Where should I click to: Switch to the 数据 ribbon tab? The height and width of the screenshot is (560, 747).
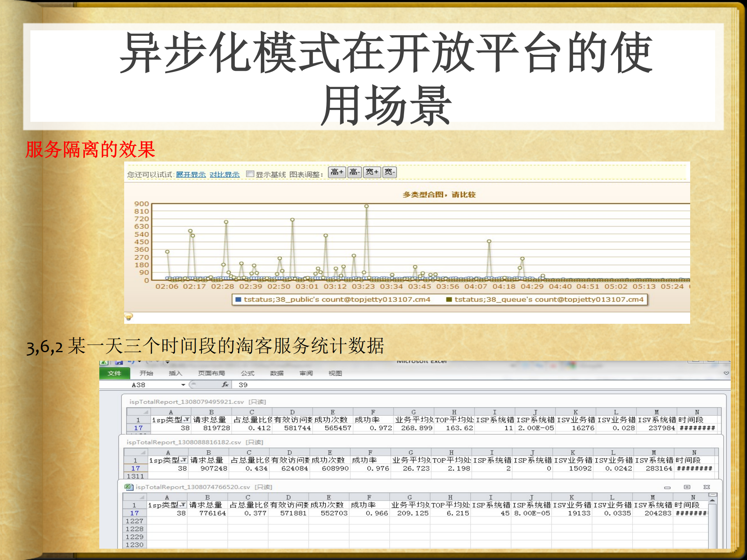pos(276,373)
